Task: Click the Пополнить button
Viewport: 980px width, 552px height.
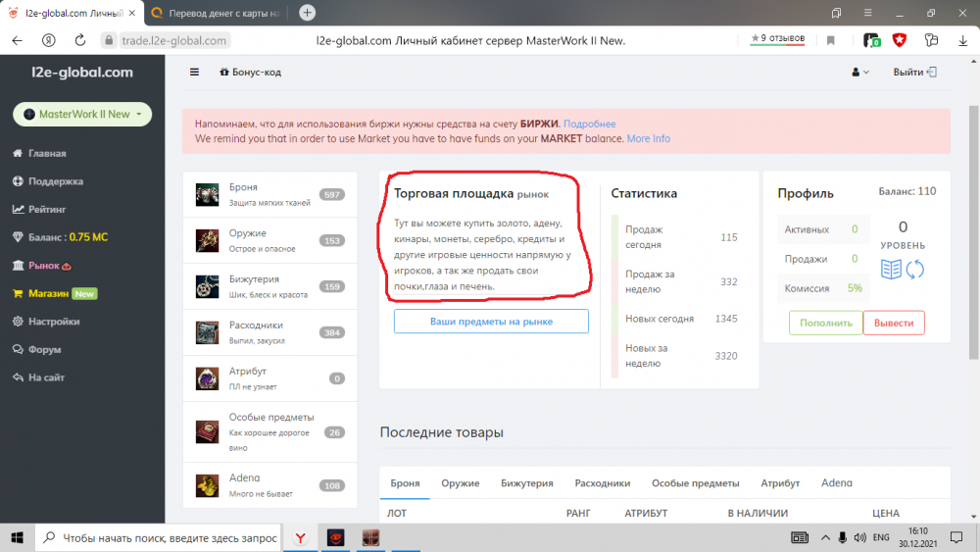Action: tap(825, 323)
